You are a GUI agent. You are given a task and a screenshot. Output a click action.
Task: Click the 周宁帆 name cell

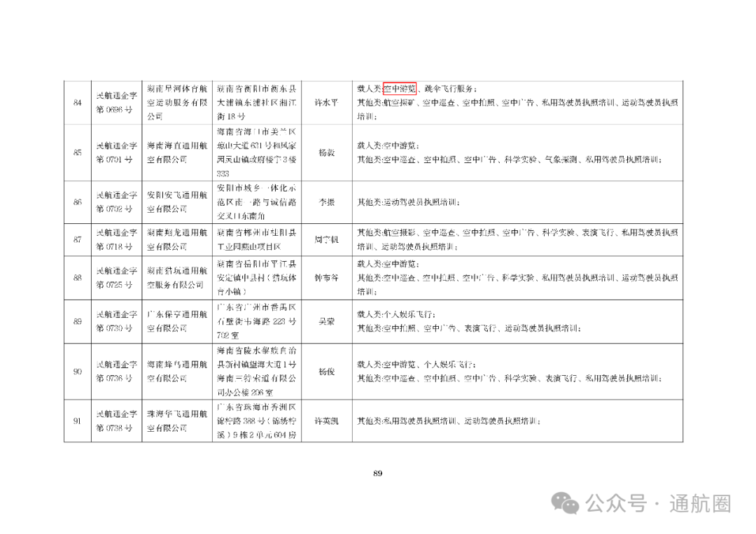click(325, 241)
